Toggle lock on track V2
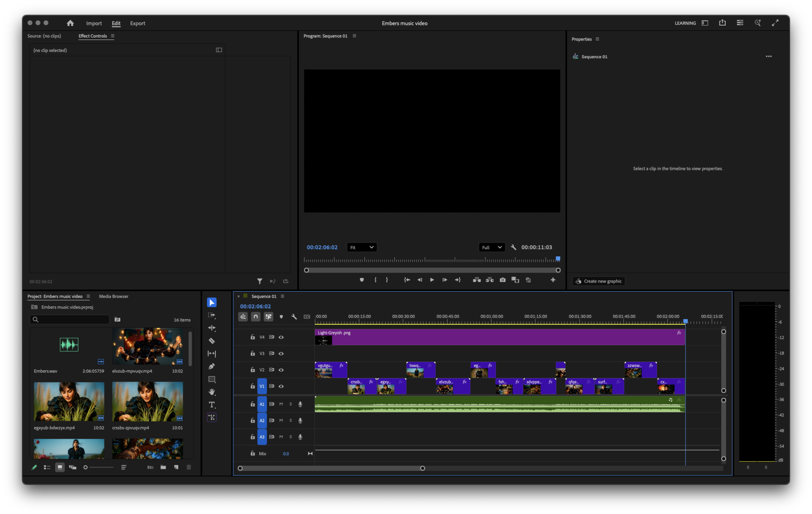Image resolution: width=812 pixels, height=514 pixels. click(x=253, y=370)
